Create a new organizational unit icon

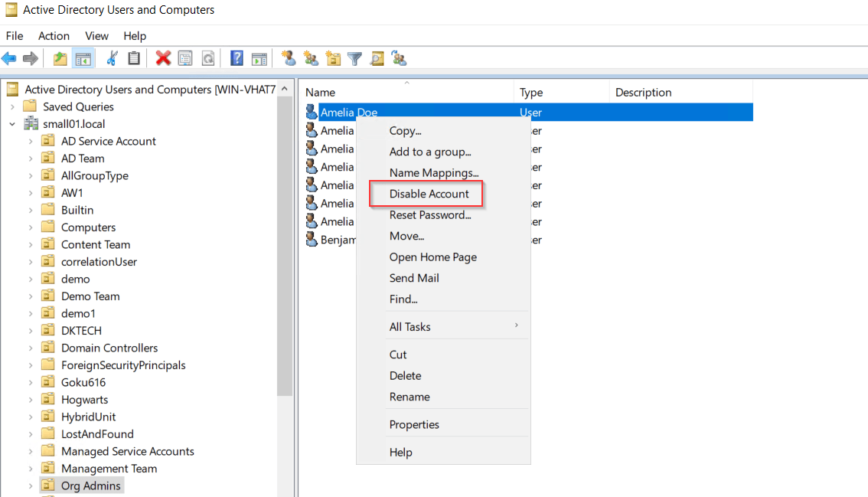pos(333,58)
